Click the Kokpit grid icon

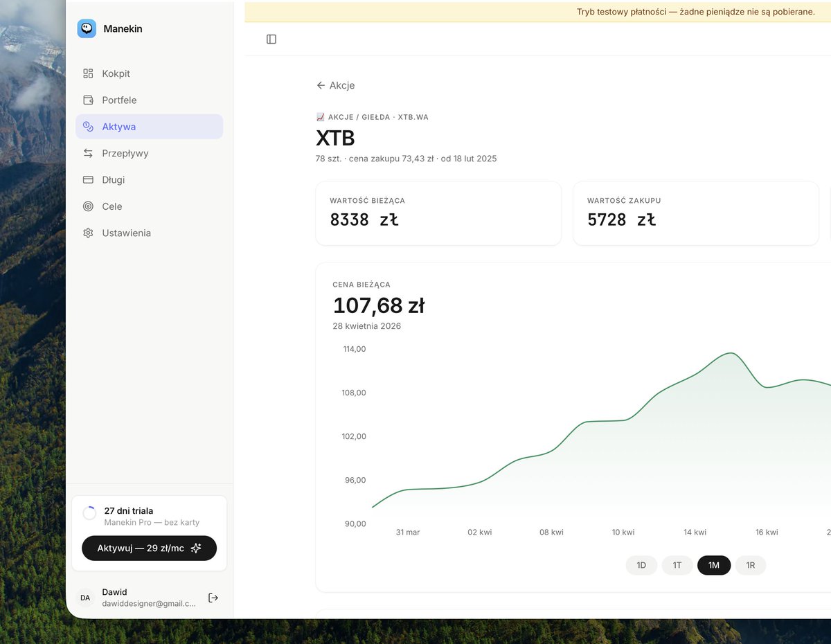click(x=88, y=73)
